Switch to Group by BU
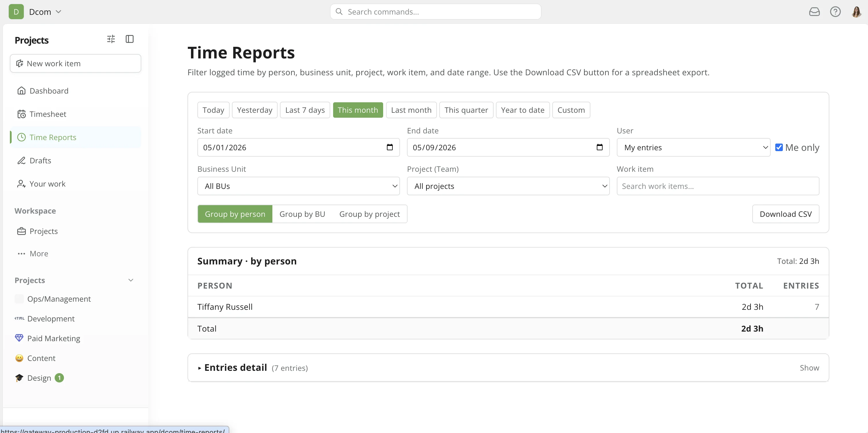 [302, 214]
